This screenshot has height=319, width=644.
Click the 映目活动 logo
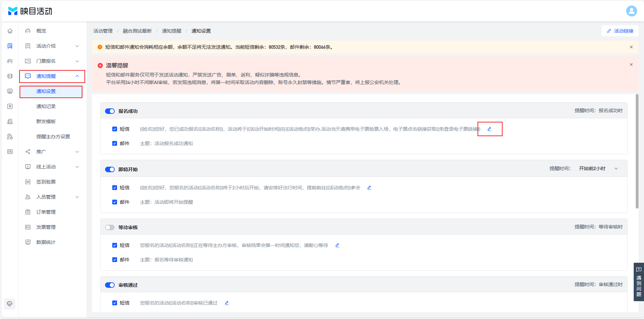[x=30, y=11]
